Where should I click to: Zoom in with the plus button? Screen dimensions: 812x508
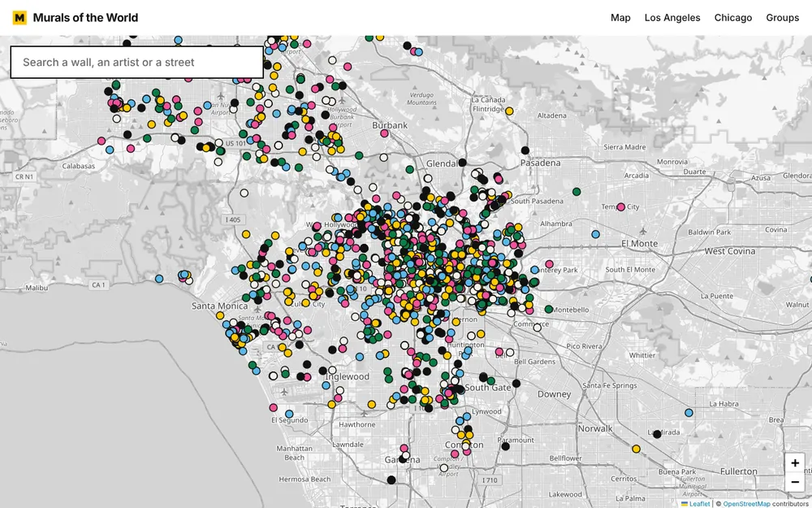click(x=794, y=463)
